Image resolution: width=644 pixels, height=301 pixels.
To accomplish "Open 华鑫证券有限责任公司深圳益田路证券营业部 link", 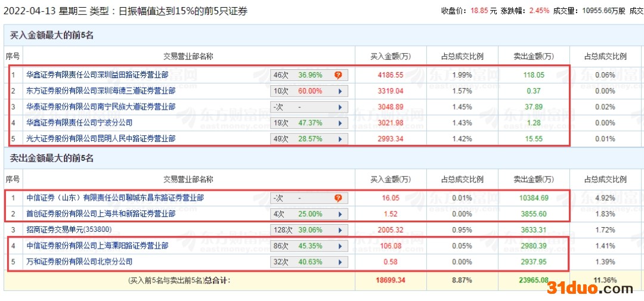I will tap(97, 75).
